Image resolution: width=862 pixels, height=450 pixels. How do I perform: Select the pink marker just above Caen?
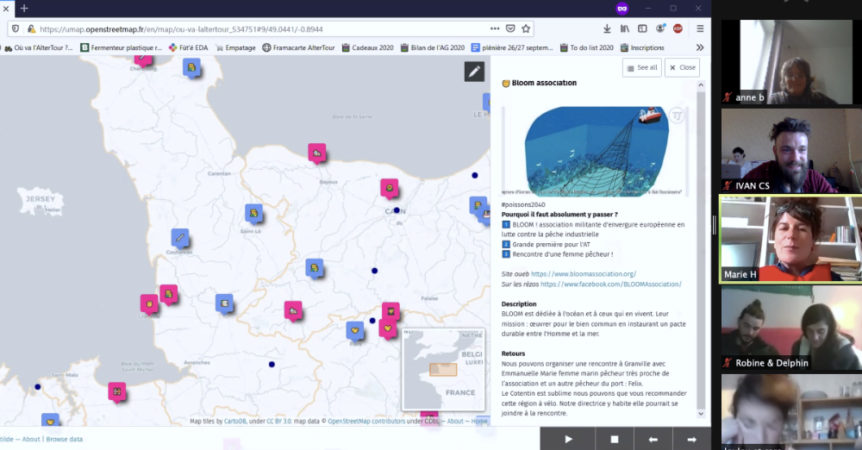pyautogui.click(x=389, y=188)
